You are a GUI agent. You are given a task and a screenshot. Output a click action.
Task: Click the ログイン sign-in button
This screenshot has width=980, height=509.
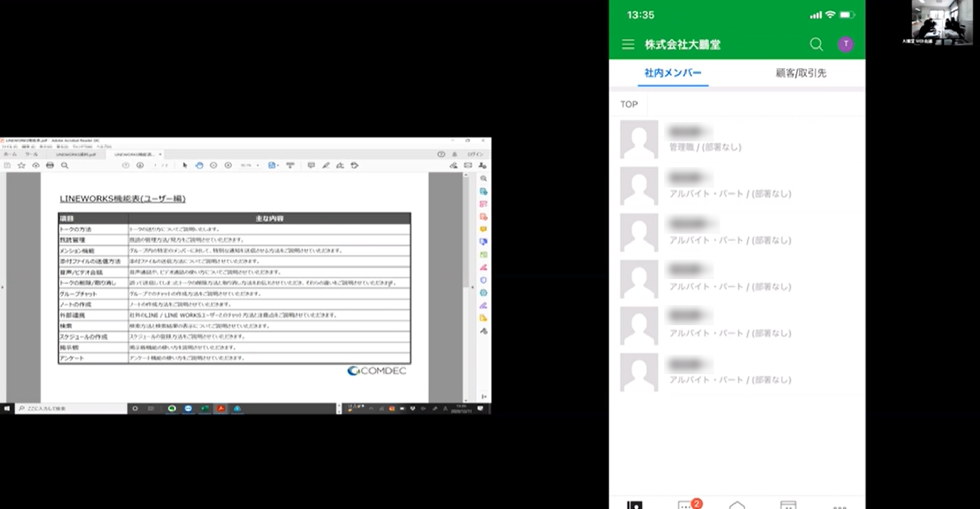pos(475,154)
